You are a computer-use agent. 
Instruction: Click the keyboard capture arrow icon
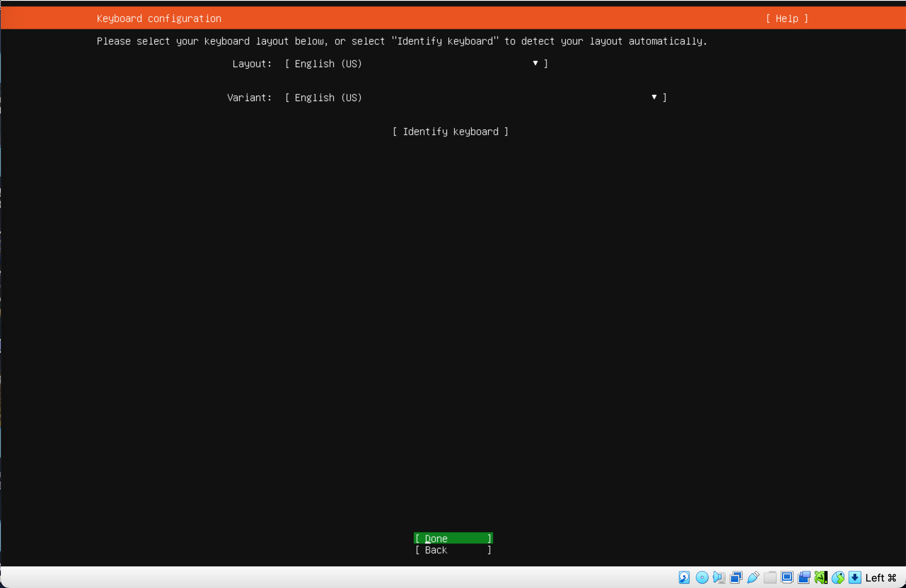[855, 577]
